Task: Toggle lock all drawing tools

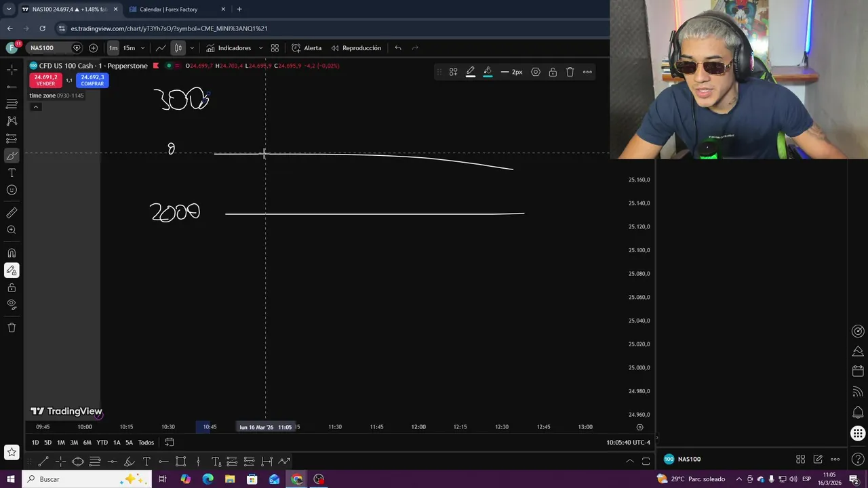Action: pos(12,287)
